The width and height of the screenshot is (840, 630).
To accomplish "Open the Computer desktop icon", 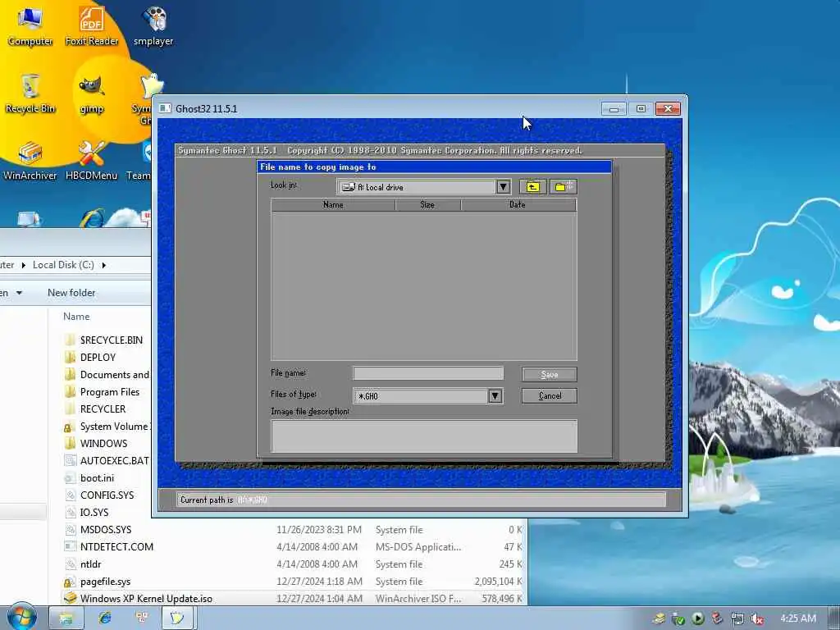I will 30,25.
